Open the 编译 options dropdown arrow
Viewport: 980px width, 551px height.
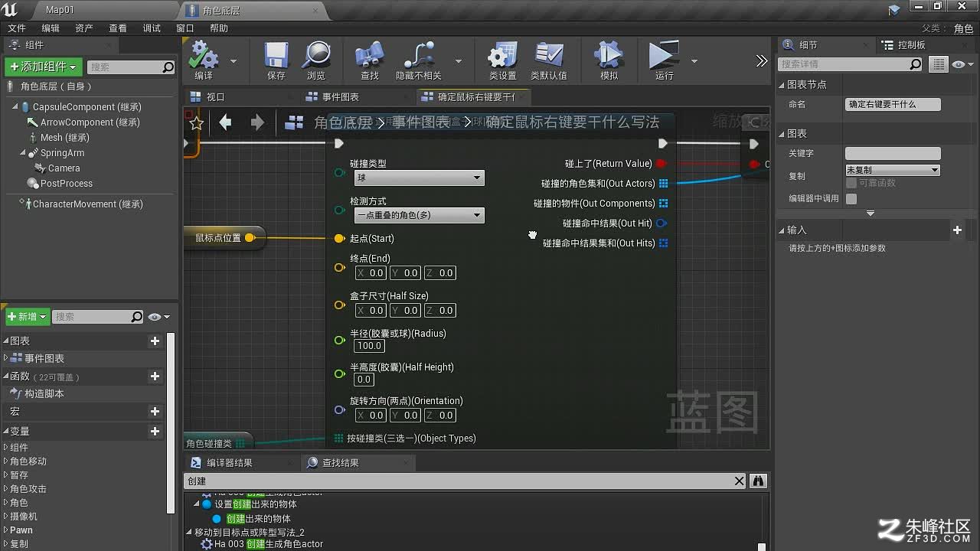coord(234,61)
